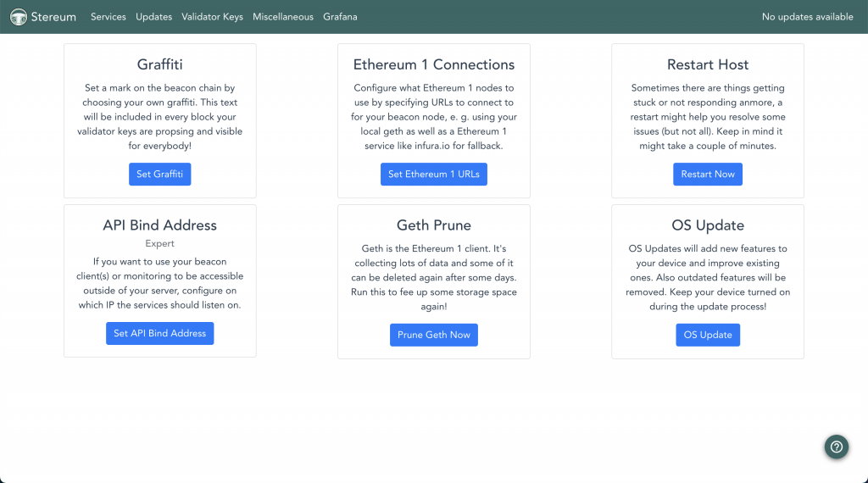Screen dimensions: 868x483
Task: Click Set Ethereum 1 URLs button
Action: click(x=434, y=175)
